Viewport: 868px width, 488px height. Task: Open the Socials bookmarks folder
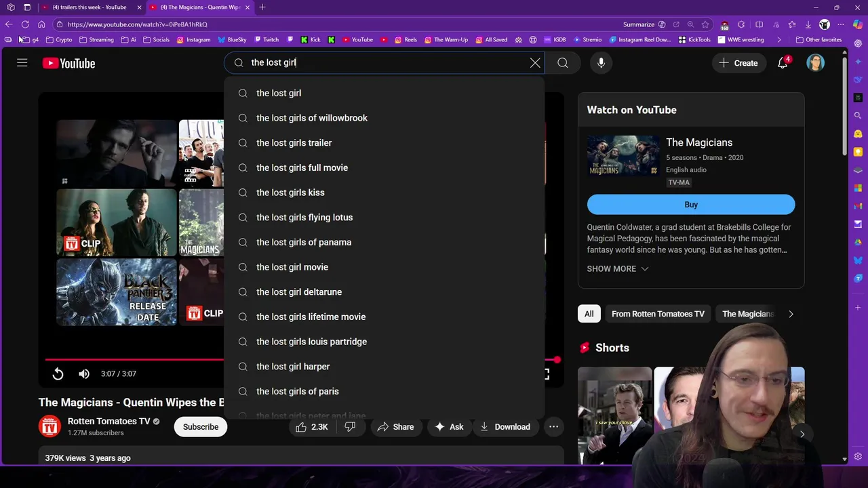pos(157,39)
